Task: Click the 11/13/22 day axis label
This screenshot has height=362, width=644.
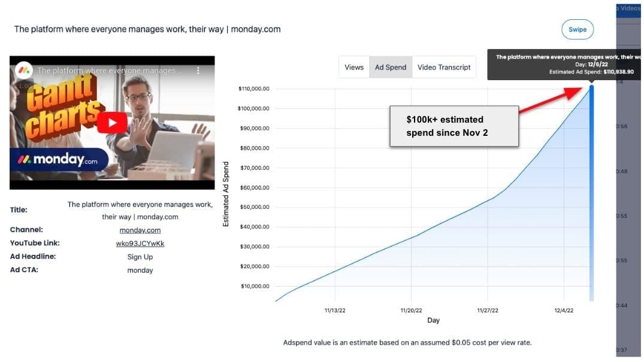Action: pyautogui.click(x=337, y=311)
